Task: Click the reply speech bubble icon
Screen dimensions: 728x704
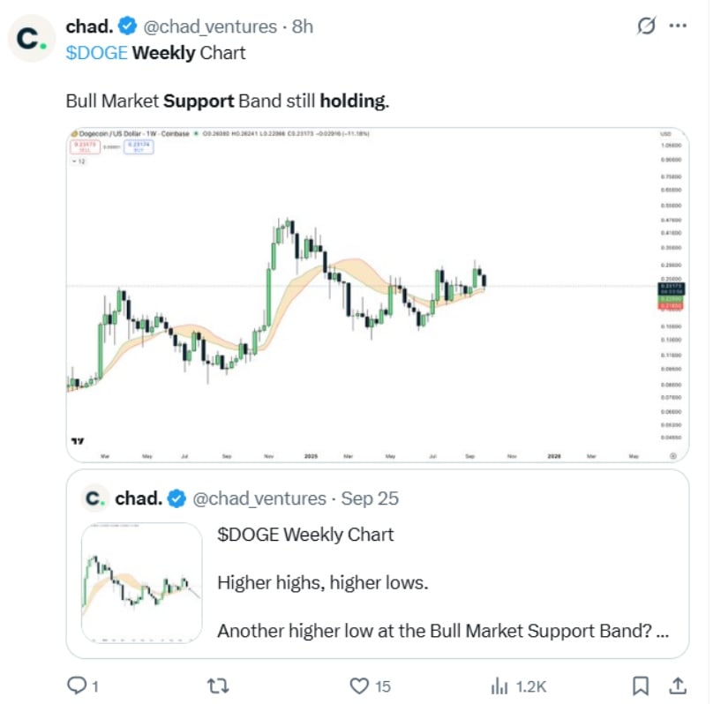Action: click(77, 685)
